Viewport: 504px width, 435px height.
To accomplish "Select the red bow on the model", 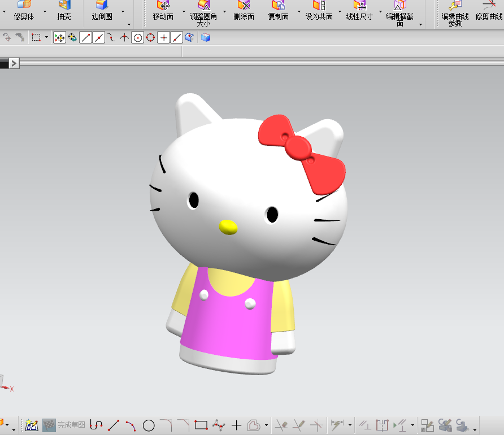I will [x=302, y=154].
